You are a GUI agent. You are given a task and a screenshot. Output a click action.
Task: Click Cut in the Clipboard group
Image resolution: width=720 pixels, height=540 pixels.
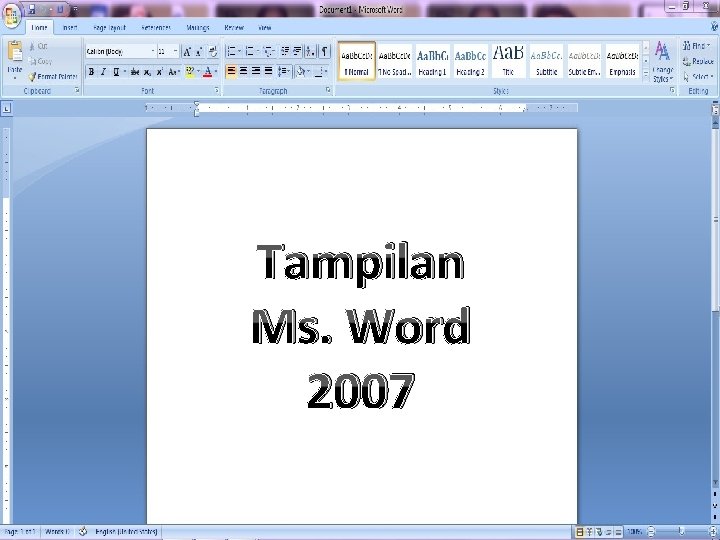point(38,46)
